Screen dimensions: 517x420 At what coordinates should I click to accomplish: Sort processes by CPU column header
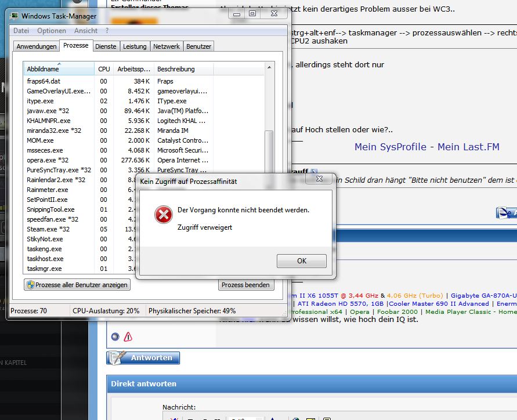(104, 69)
